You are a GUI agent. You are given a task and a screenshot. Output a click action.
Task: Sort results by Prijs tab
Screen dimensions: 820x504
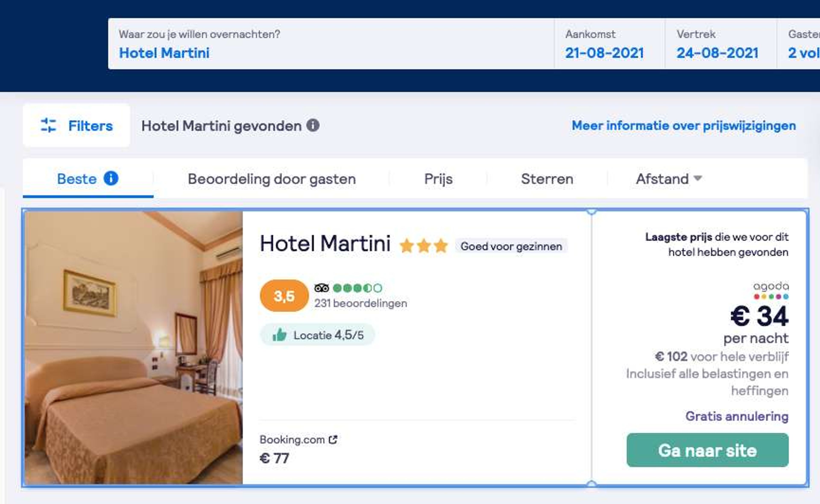[x=438, y=179]
